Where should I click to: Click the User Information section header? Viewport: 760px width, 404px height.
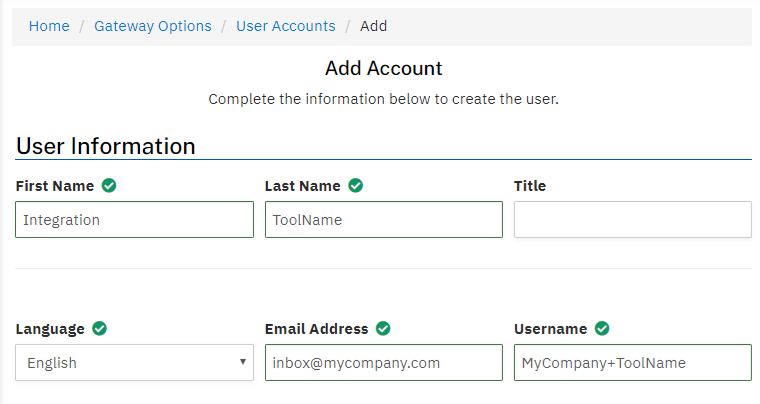click(x=106, y=146)
